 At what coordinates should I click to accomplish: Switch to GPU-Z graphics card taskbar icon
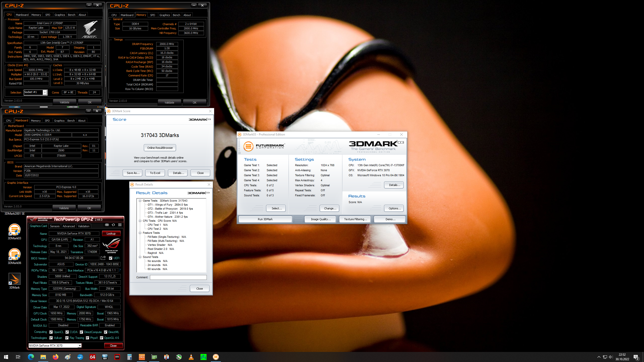(154, 357)
